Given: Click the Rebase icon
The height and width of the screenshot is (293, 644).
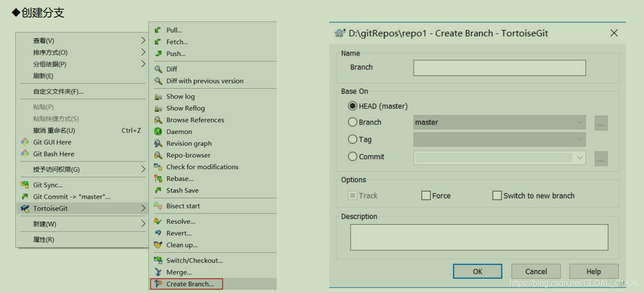Looking at the screenshot, I should click(158, 178).
